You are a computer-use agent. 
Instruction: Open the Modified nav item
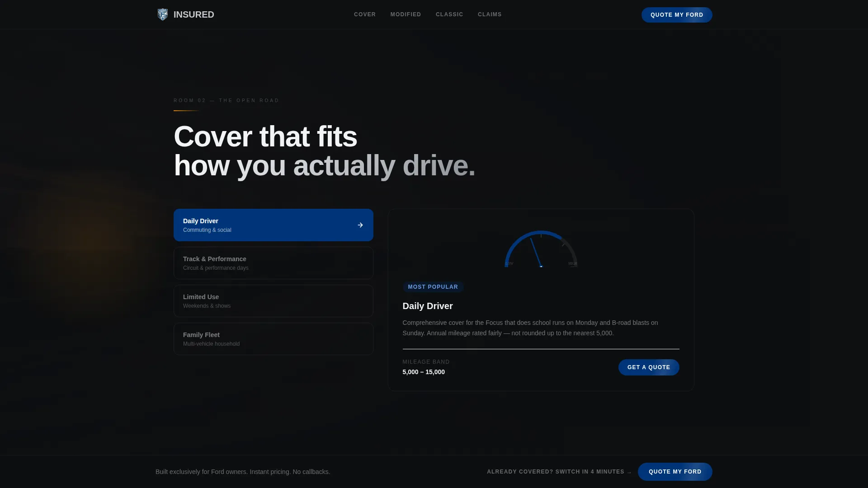[x=406, y=14]
